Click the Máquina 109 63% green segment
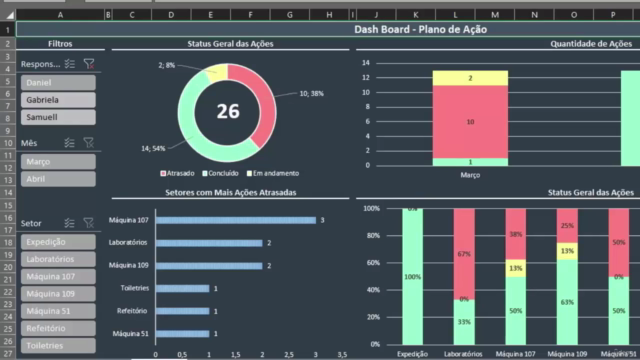Image resolution: width=640 pixels, height=360 pixels. [567, 302]
